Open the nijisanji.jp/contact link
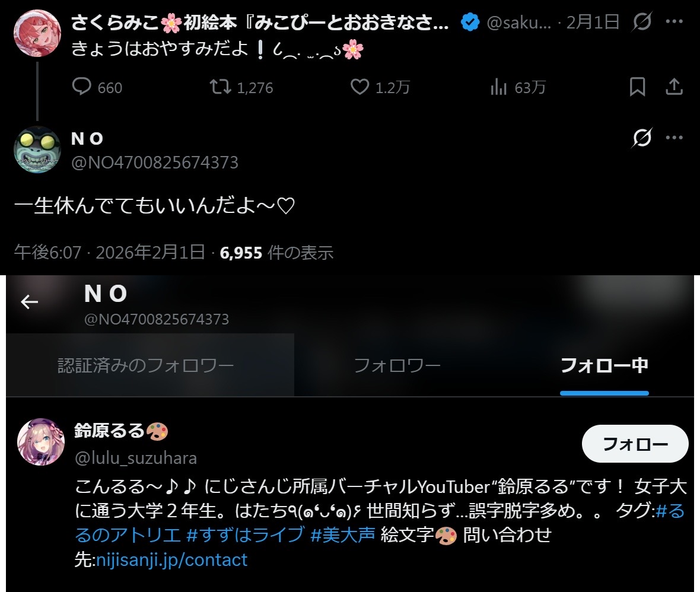This screenshot has height=592, width=700. coord(172,560)
